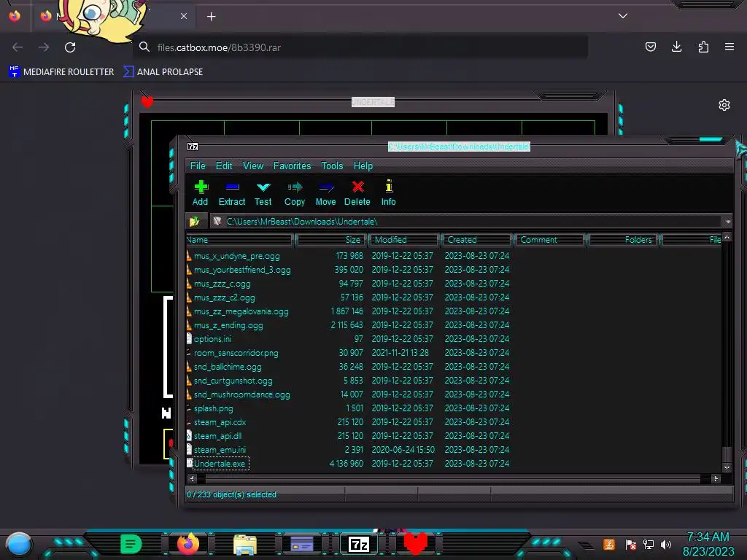This screenshot has width=747, height=560.
Task: Open the MEDIAFIRE ROULETTER bookmark
Action: point(61,72)
